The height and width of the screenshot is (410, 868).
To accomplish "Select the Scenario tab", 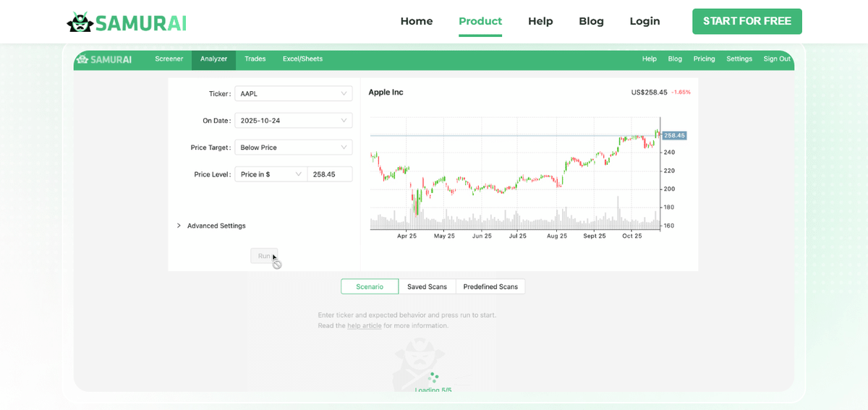I will coord(370,286).
